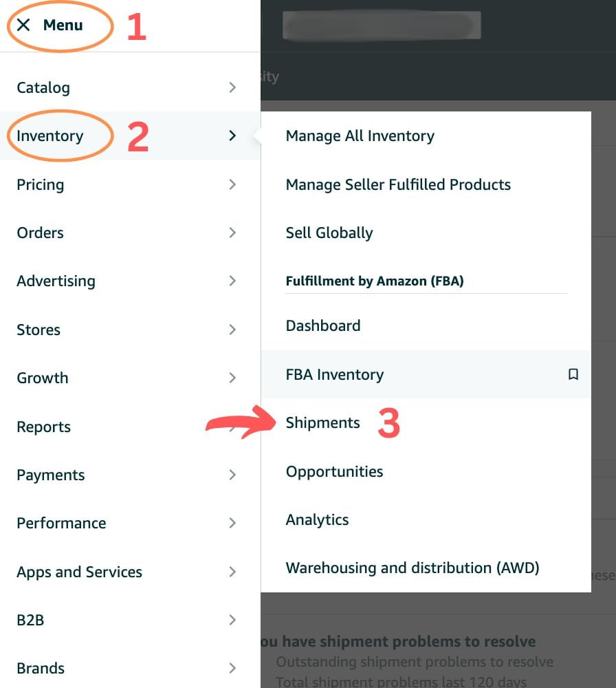Click the arrow icon next to B2B

(232, 620)
